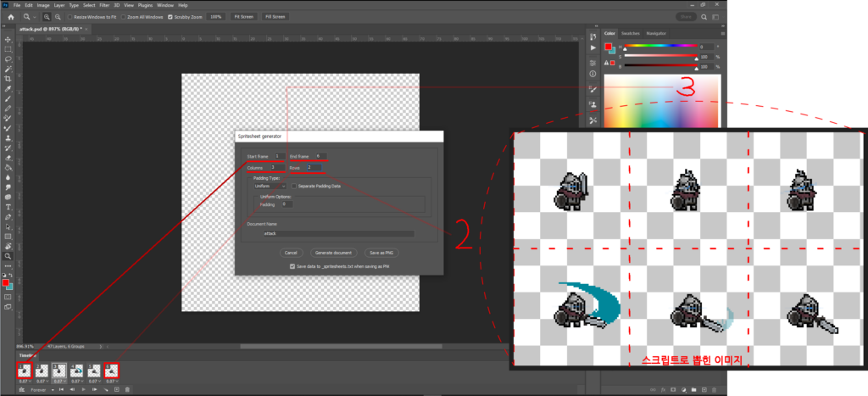Click the Home icon in options bar
The width and height of the screenshot is (868, 396).
tap(10, 17)
